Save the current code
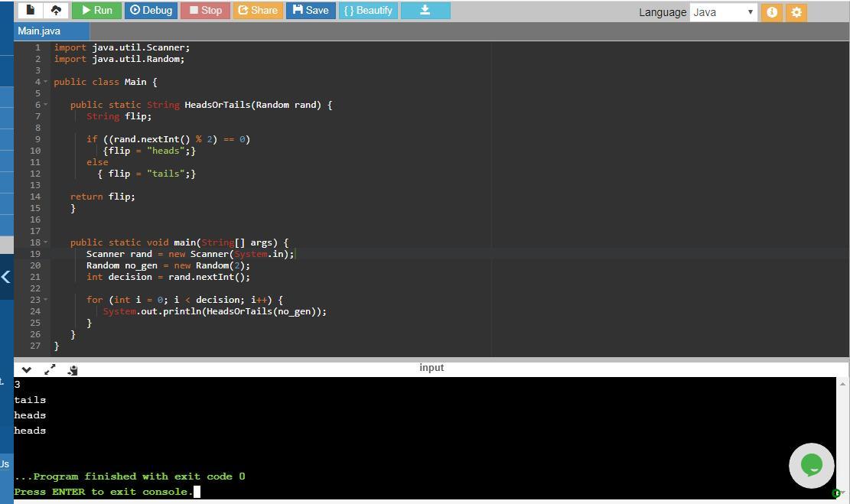 (311, 11)
